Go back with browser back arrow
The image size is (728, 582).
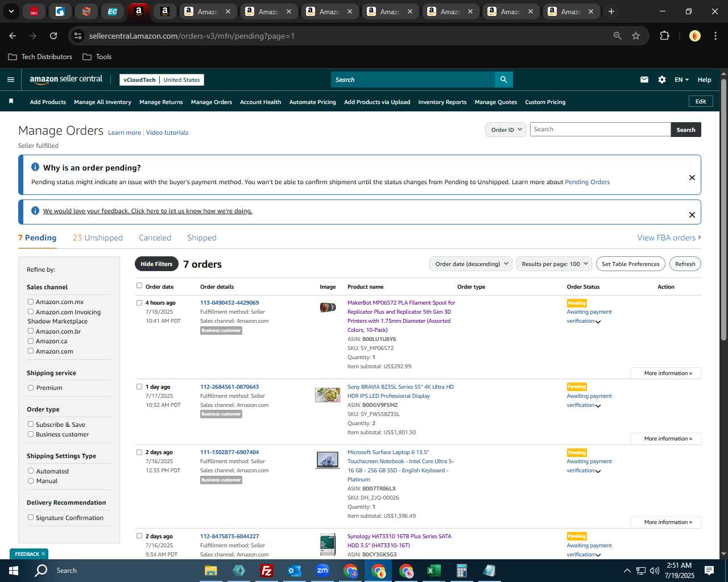coord(13,36)
